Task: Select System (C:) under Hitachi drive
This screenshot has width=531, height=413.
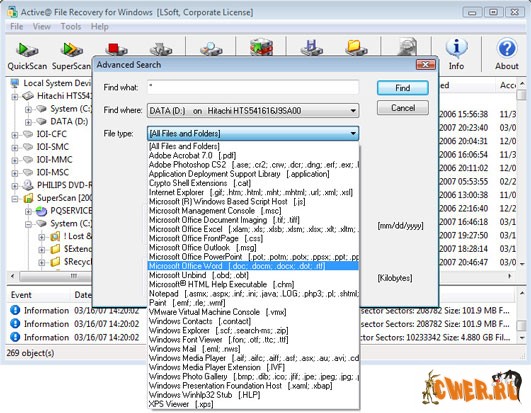Action: [70, 109]
